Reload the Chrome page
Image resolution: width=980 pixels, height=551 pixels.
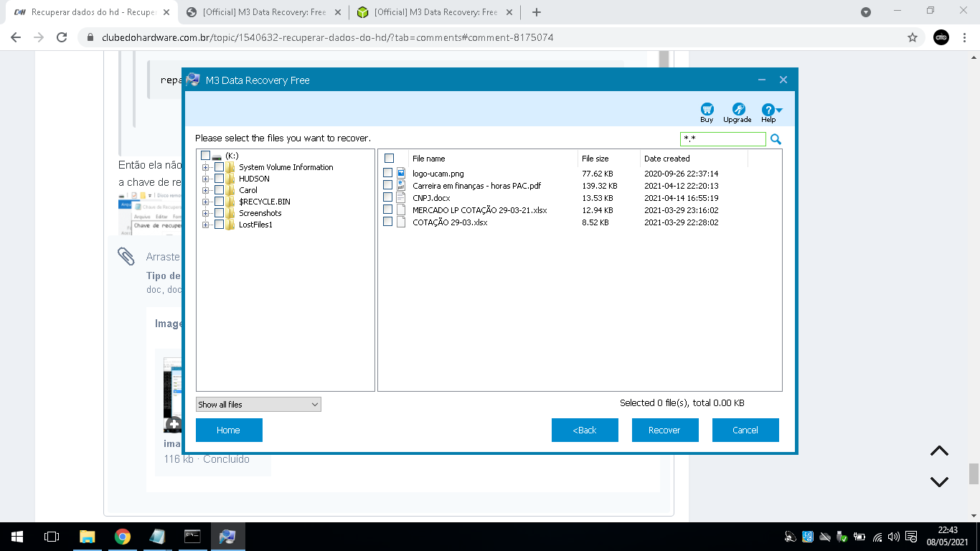click(62, 37)
